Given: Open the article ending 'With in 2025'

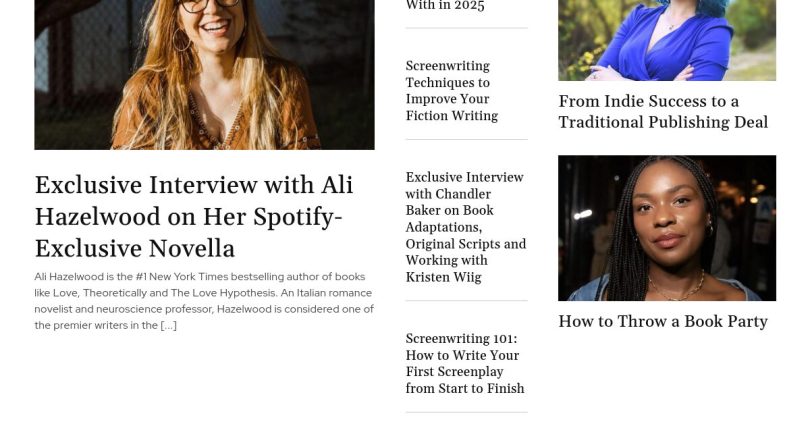Looking at the screenshot, I should pos(445,6).
